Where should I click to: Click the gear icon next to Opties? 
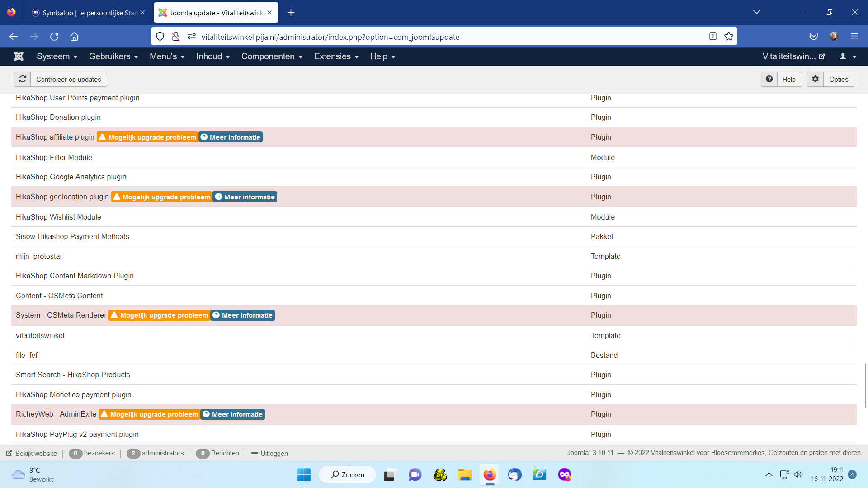[815, 79]
